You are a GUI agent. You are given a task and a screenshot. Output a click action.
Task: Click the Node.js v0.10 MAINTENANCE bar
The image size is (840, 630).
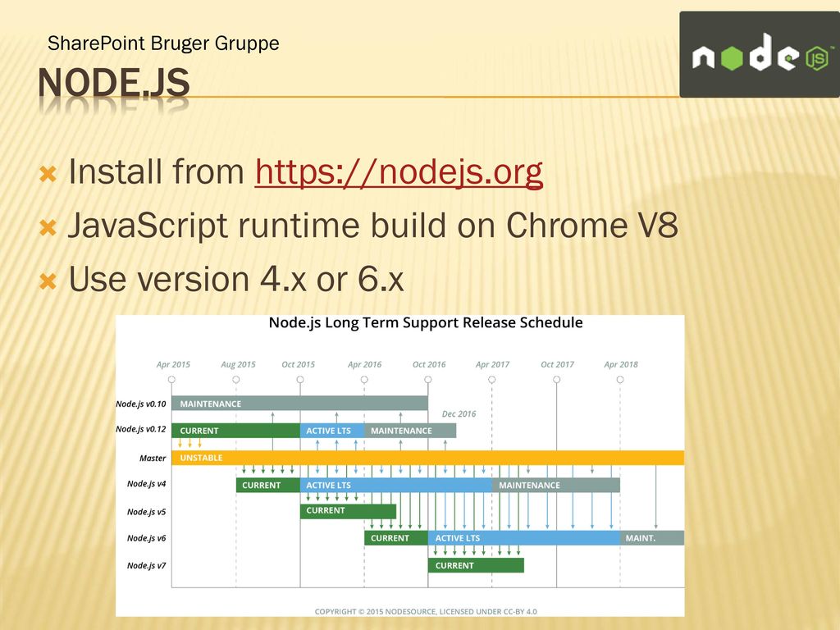click(x=299, y=404)
